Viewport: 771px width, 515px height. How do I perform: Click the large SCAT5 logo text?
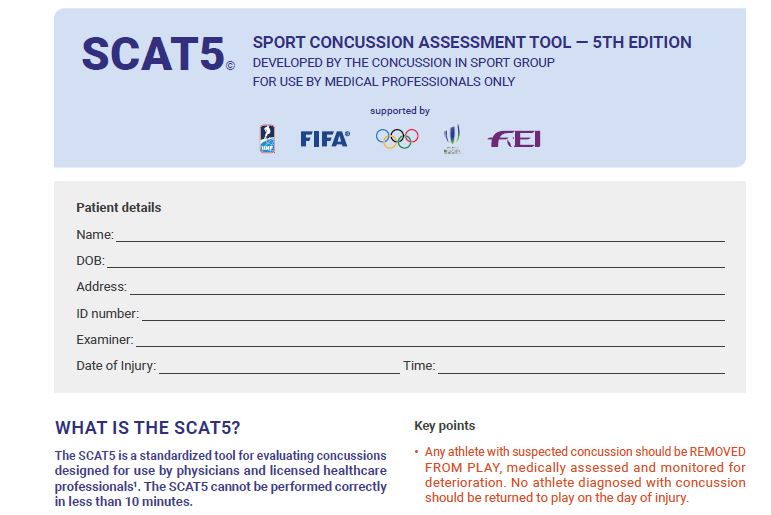coord(153,54)
